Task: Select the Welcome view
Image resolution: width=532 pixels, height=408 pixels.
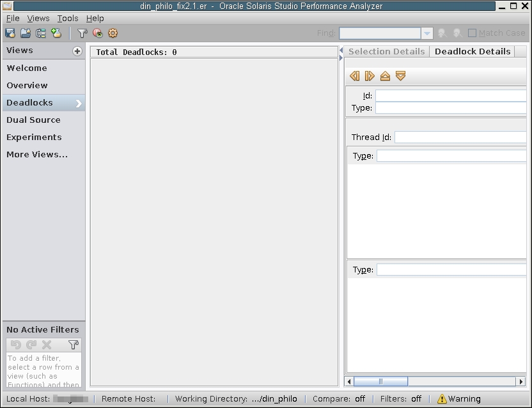Action: coord(43,68)
